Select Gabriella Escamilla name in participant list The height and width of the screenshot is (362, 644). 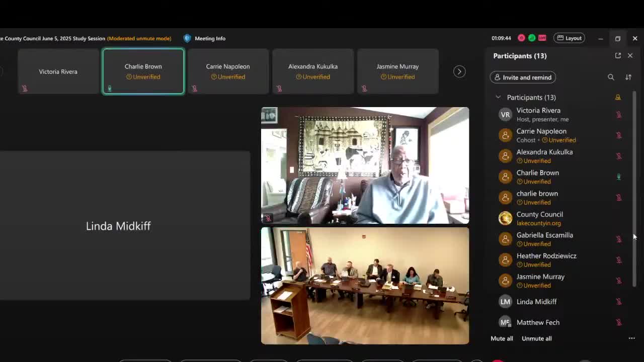pyautogui.click(x=544, y=235)
